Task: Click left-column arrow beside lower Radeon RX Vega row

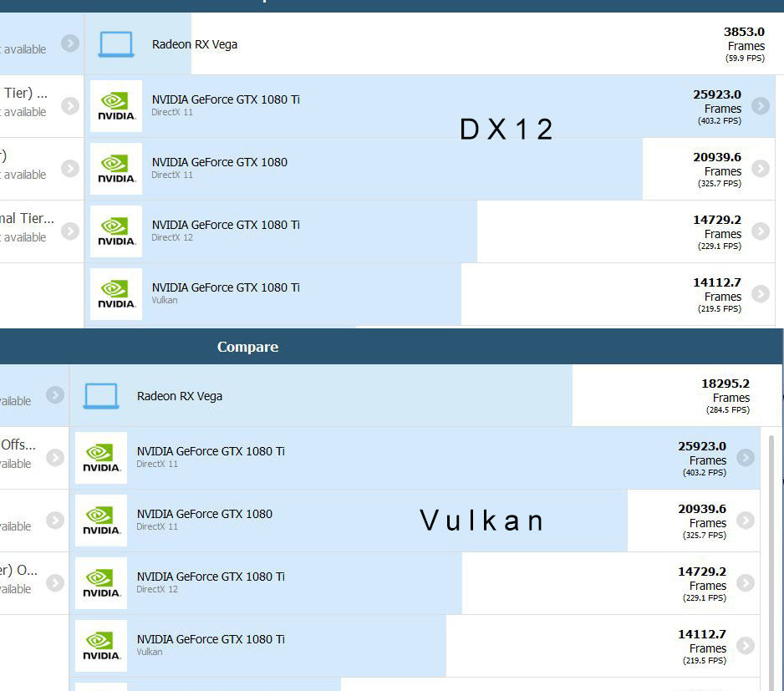Action: tap(55, 395)
